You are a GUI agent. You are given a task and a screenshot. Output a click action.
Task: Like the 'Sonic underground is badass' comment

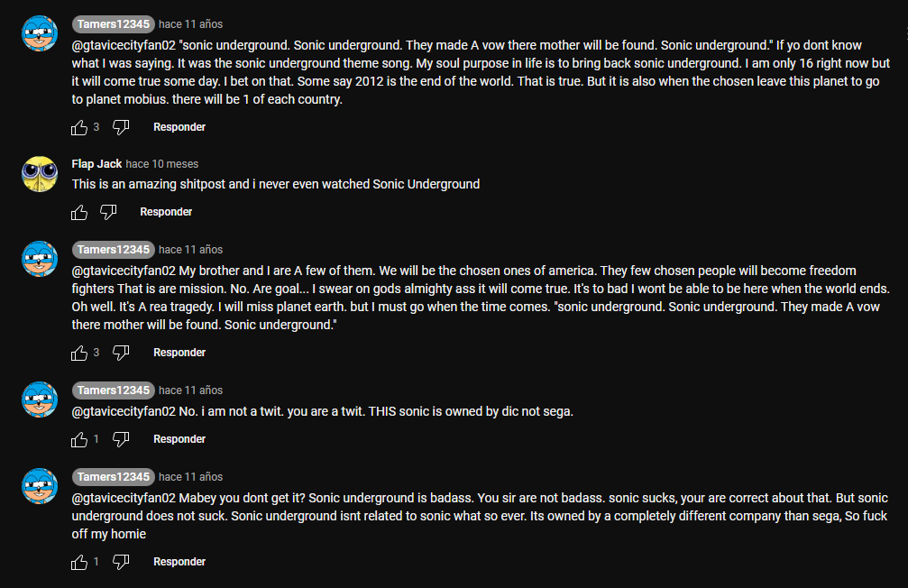(x=79, y=562)
